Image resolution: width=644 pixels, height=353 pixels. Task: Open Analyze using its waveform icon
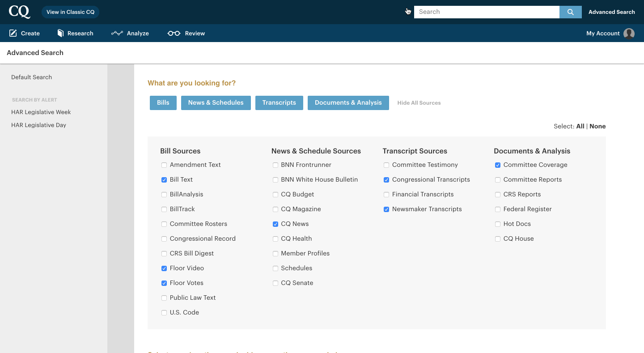(117, 33)
